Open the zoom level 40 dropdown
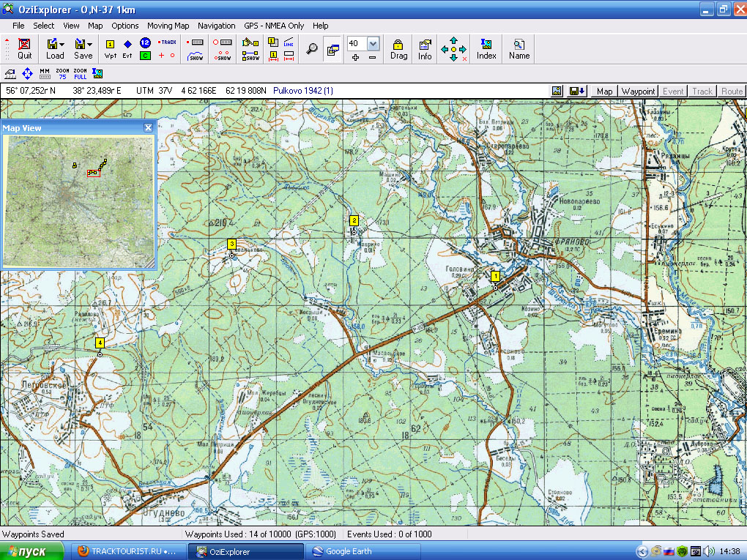The width and height of the screenshot is (747, 560). 373,43
